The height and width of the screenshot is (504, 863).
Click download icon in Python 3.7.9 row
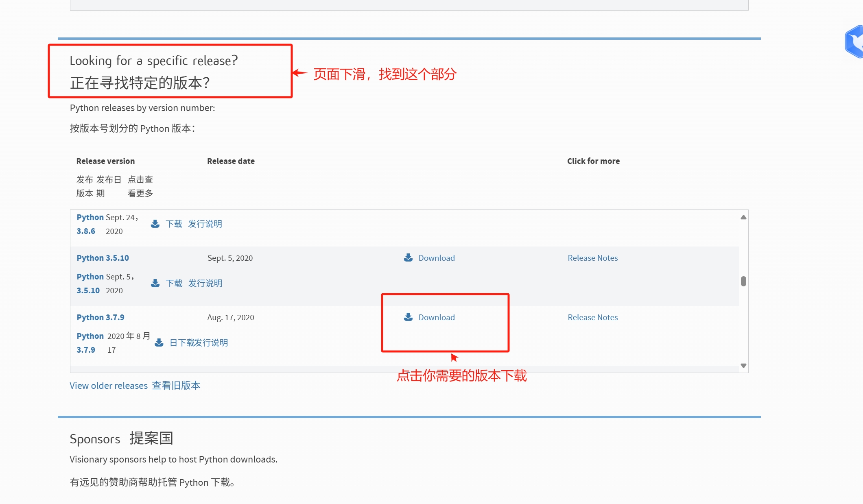click(408, 317)
